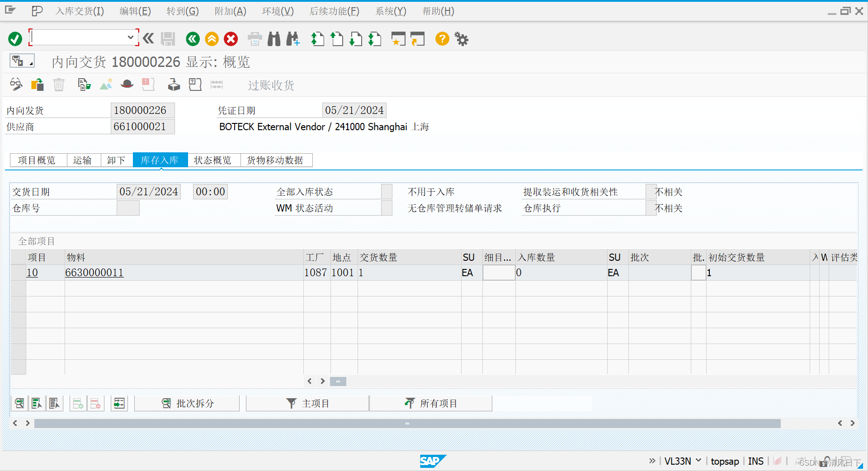The image size is (868, 471).
Task: Click the Find Next binoculars icon
Action: [x=293, y=39]
